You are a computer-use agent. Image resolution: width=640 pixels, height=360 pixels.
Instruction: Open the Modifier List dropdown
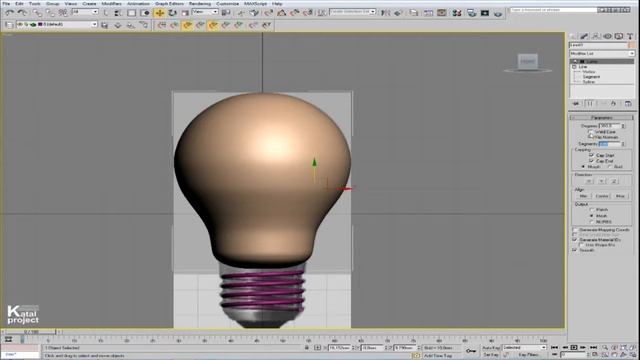(602, 53)
